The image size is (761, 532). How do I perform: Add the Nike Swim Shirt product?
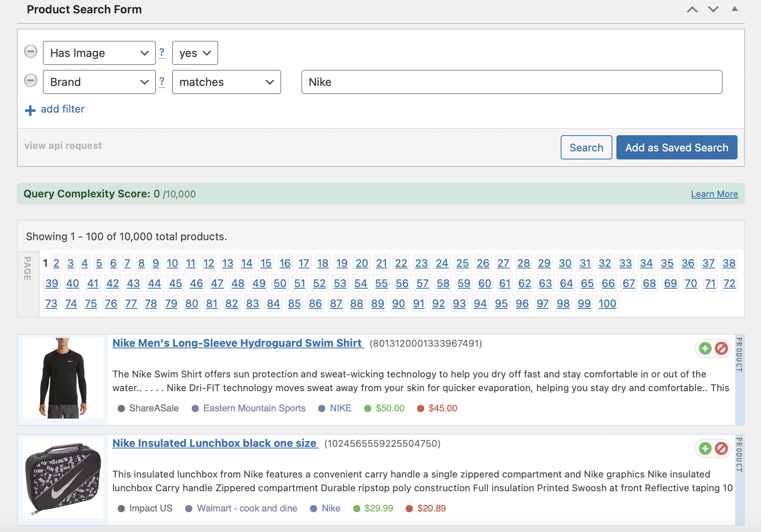(705, 348)
